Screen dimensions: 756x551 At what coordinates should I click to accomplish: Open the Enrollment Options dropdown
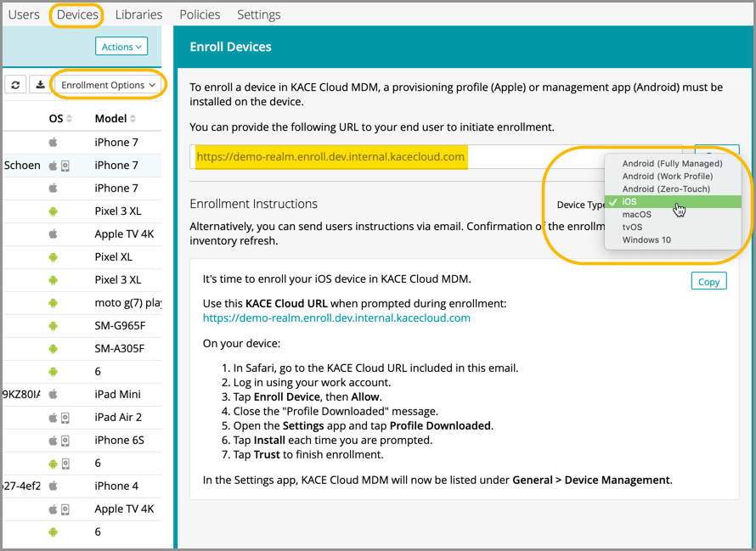tap(109, 85)
